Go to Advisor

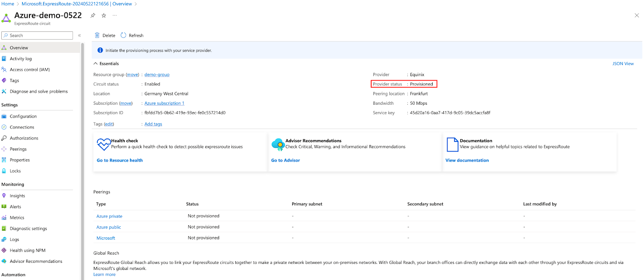[285, 160]
